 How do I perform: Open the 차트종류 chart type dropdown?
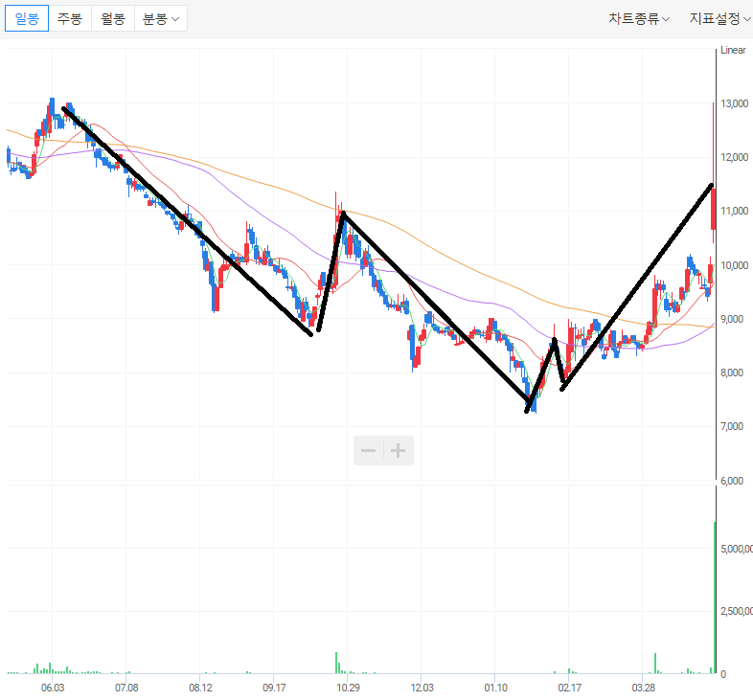pos(639,19)
